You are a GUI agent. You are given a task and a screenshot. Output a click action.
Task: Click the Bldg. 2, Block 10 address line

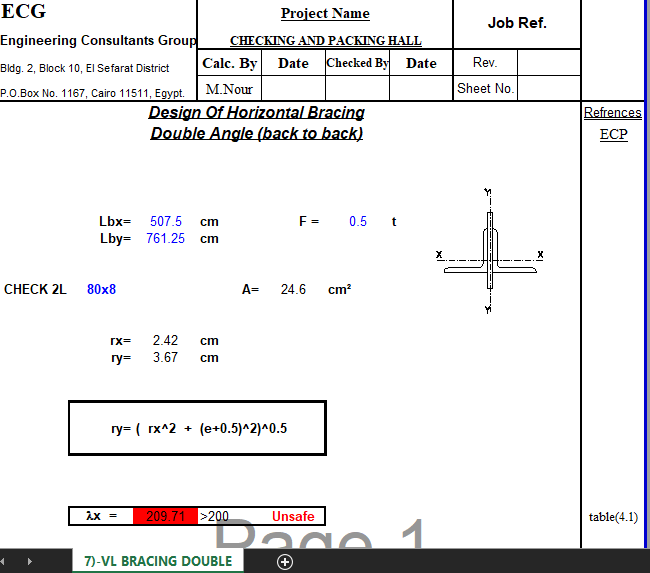85,68
